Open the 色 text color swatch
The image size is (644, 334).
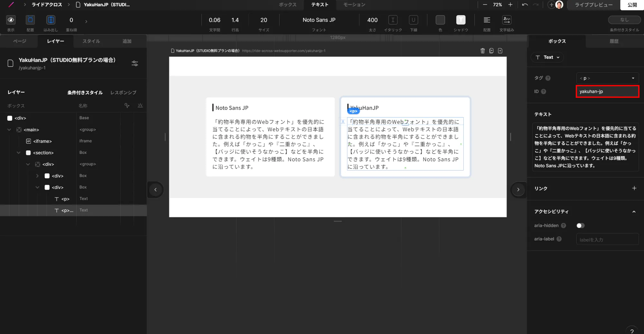(x=440, y=20)
